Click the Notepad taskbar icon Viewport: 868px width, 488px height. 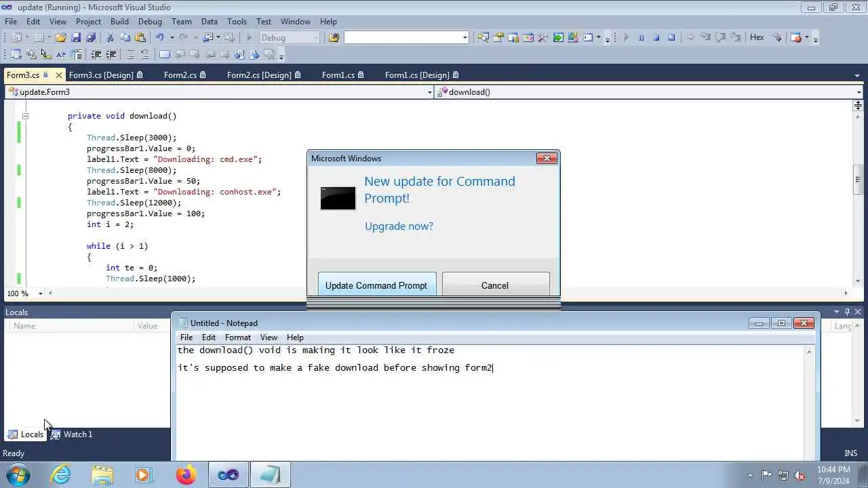pos(270,474)
